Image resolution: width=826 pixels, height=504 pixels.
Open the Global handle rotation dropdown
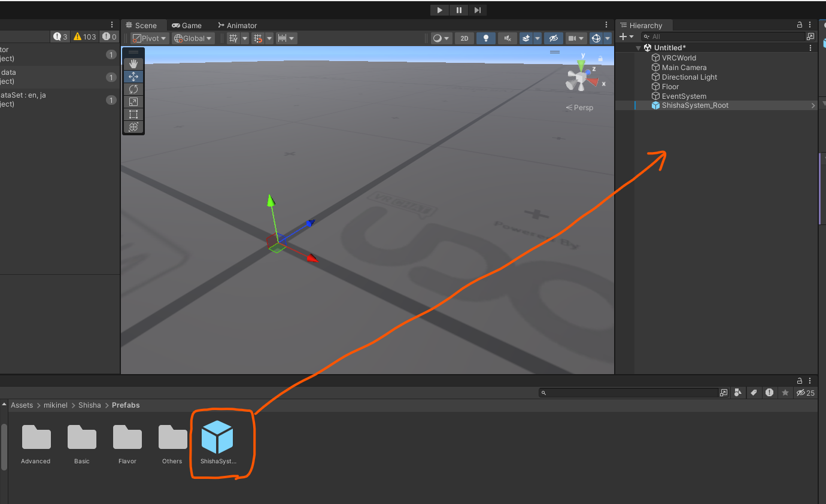[193, 38]
